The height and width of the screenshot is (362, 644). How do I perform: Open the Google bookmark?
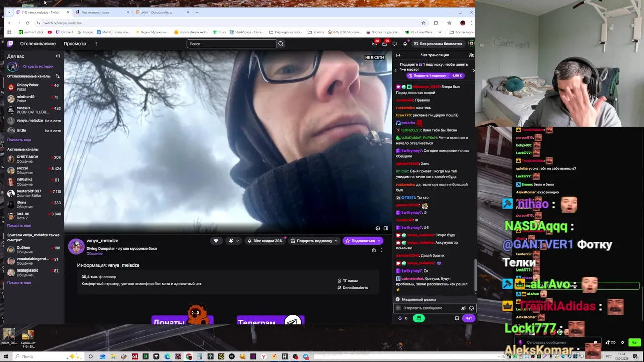[85, 32]
